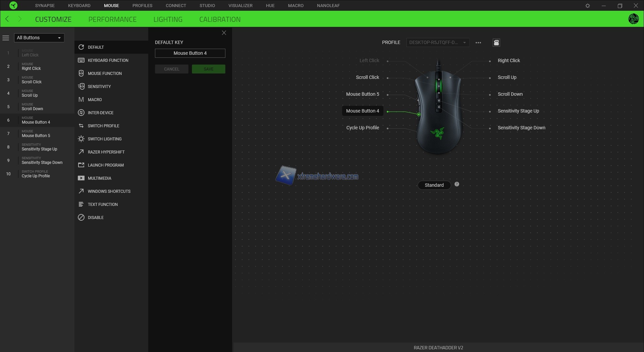The height and width of the screenshot is (352, 644).
Task: Click the Mouse Button 4 input field
Action: [190, 53]
